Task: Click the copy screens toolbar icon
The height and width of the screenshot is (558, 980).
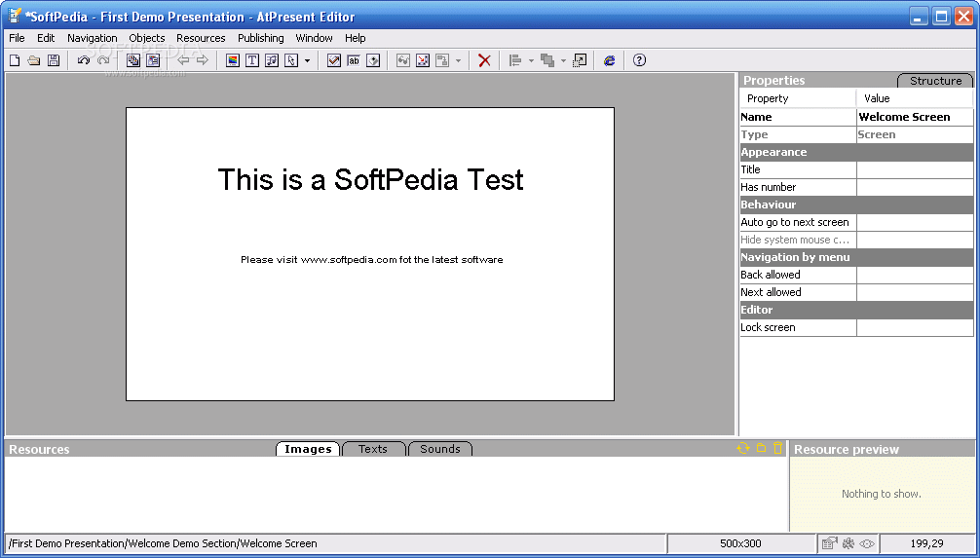Action: pyautogui.click(x=133, y=60)
